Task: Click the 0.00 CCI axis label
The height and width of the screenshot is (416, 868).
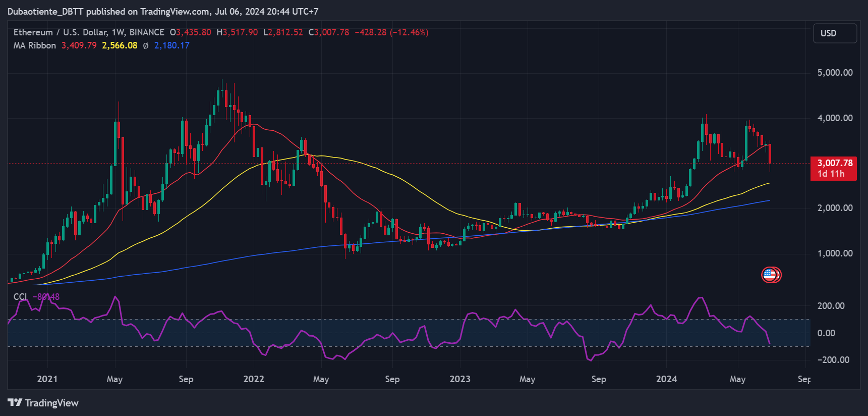Action: point(826,333)
